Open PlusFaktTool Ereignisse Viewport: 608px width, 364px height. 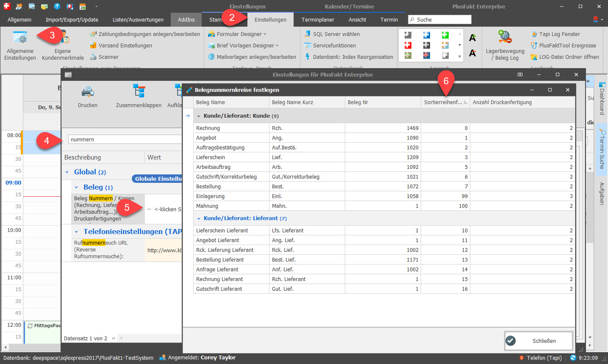click(563, 45)
